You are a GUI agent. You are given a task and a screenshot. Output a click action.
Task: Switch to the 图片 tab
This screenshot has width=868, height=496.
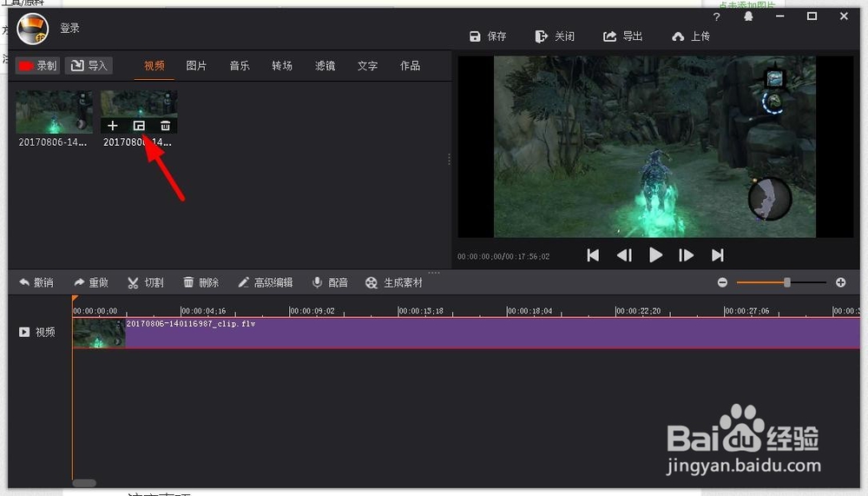(x=196, y=65)
